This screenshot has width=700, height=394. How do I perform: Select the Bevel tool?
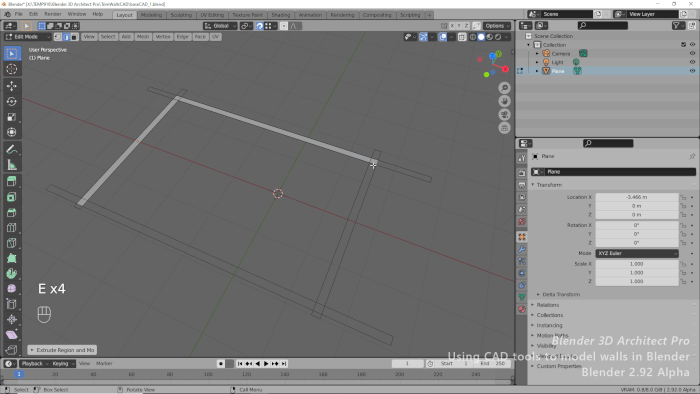[12, 212]
